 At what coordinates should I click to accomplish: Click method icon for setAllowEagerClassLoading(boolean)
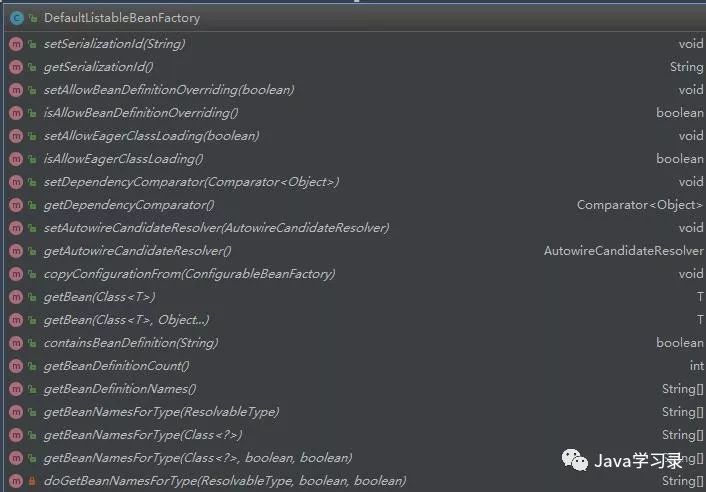[16, 136]
